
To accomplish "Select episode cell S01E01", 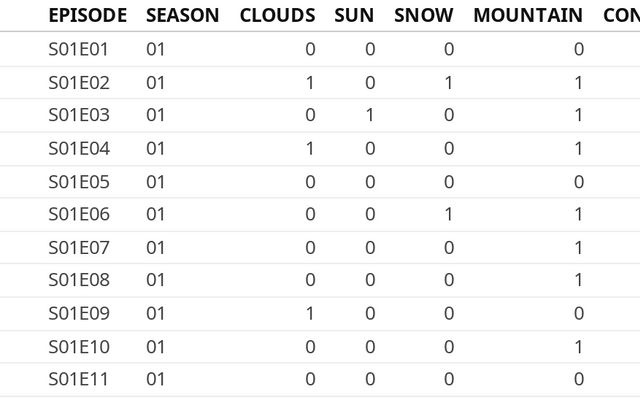I will coord(79,49).
